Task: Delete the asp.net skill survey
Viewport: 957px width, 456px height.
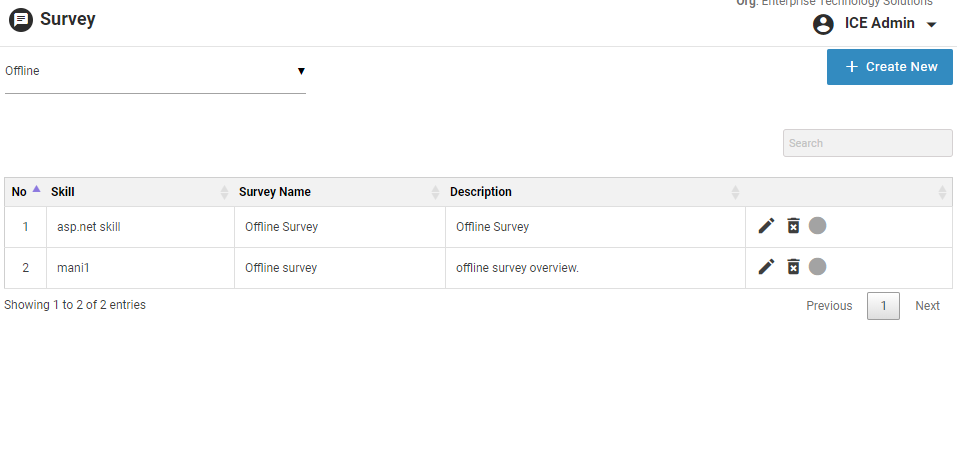Action: tap(793, 226)
